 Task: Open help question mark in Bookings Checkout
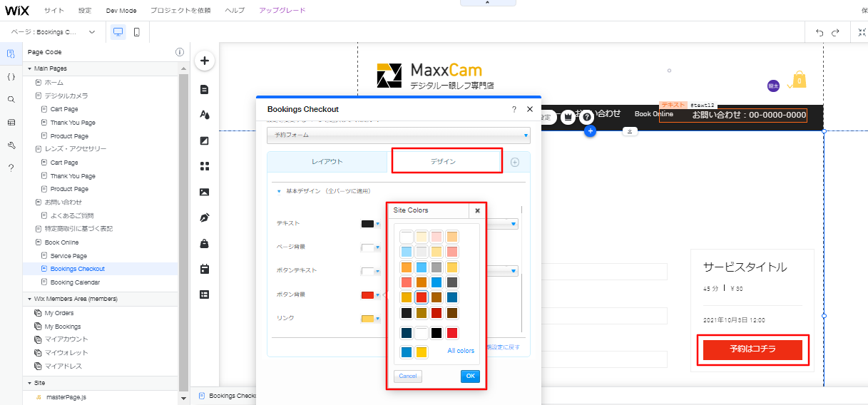pos(514,109)
